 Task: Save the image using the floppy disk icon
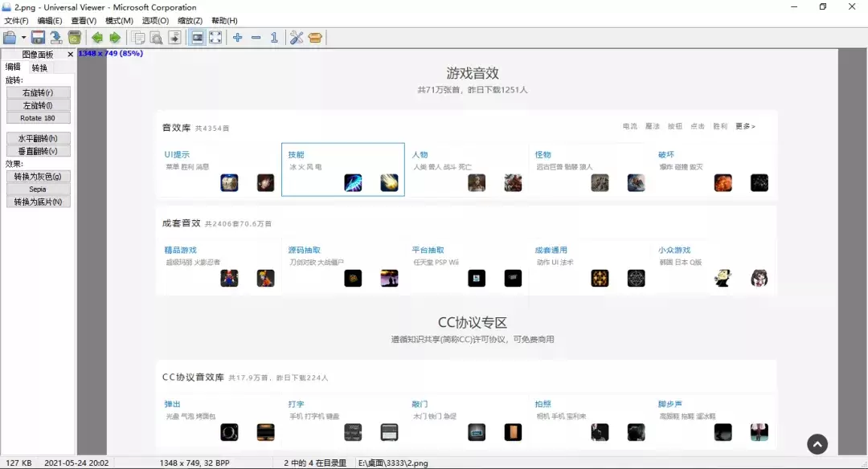[38, 38]
